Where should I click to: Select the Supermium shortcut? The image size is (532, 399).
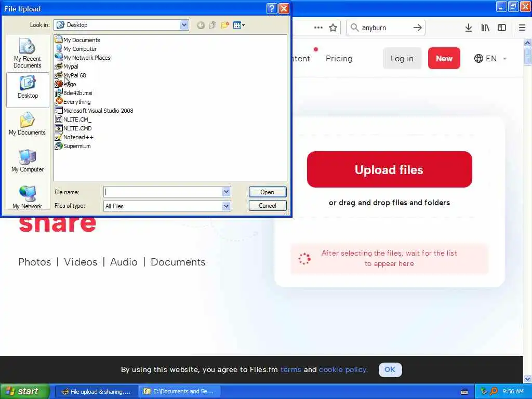pos(73,146)
